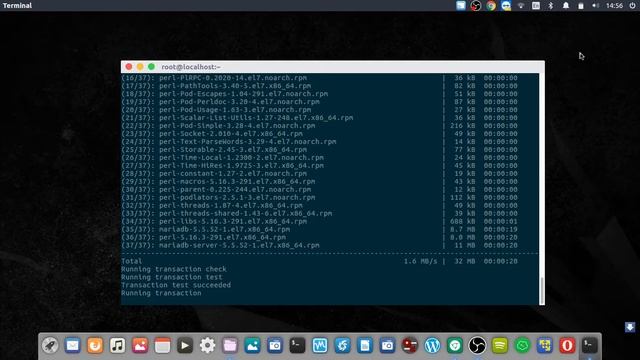Click the '1.6 MB/s' download speed
Image resolution: width=640 pixels, height=360 pixels.
coord(420,261)
